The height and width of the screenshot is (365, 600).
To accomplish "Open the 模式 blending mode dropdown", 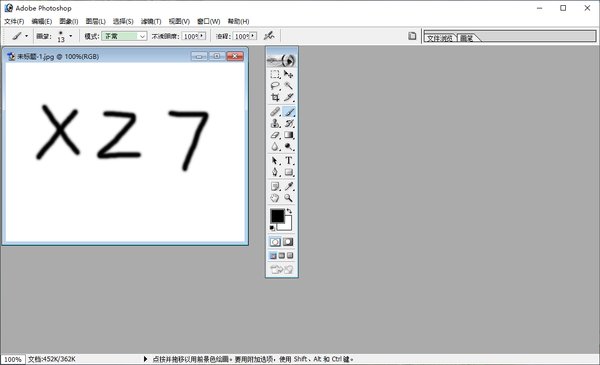I will tap(124, 36).
